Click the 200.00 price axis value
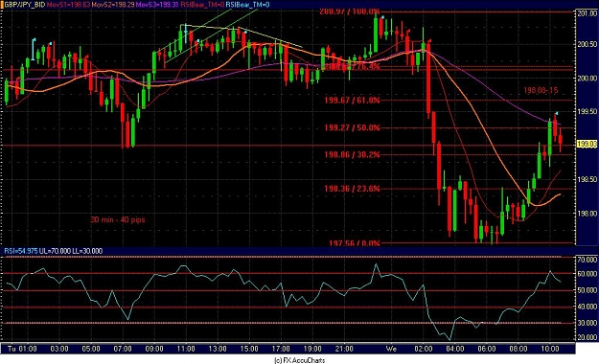This screenshot has width=599, height=364. click(x=587, y=78)
